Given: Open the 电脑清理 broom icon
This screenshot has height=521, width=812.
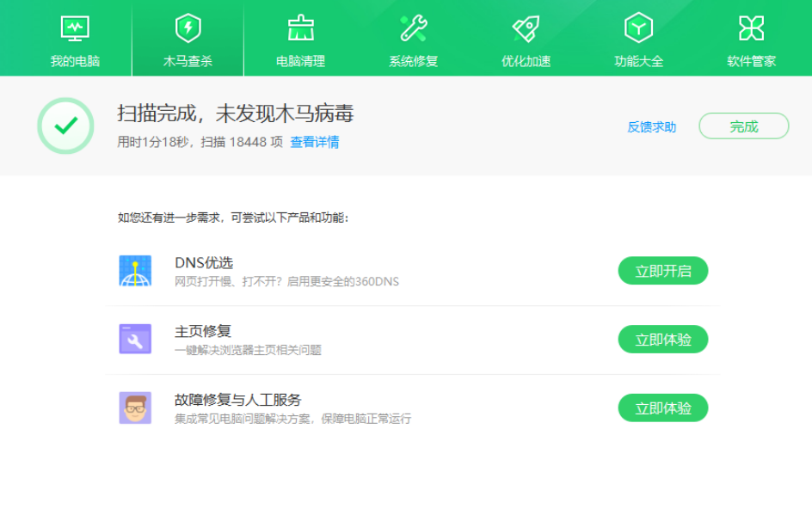Looking at the screenshot, I should tap(300, 28).
